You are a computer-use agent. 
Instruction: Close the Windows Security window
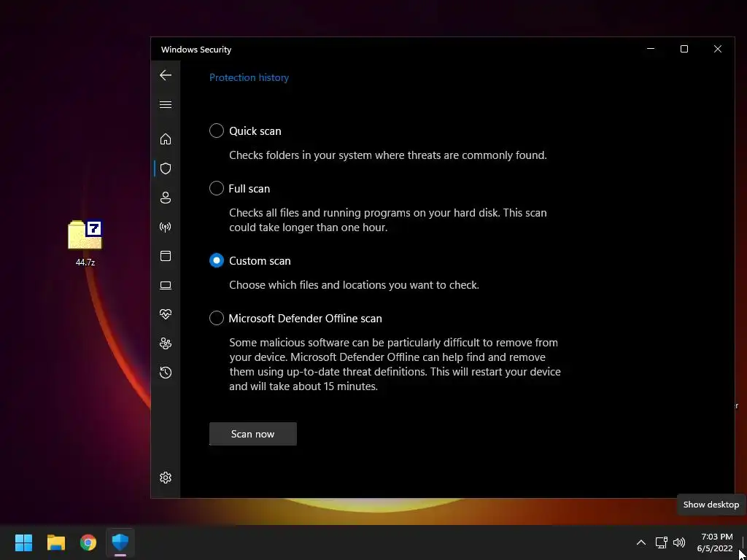(718, 49)
